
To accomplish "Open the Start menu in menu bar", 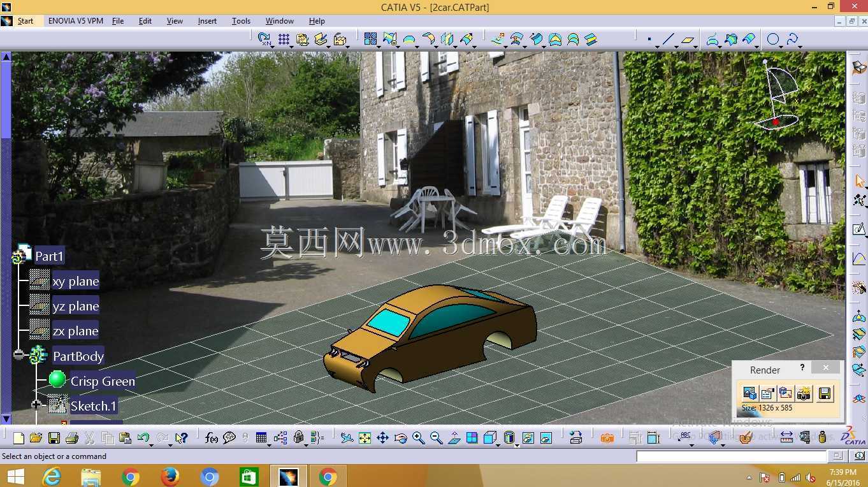I will tap(25, 21).
